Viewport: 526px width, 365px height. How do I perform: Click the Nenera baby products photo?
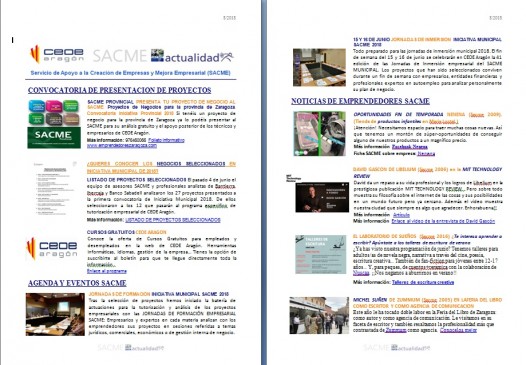point(319,134)
